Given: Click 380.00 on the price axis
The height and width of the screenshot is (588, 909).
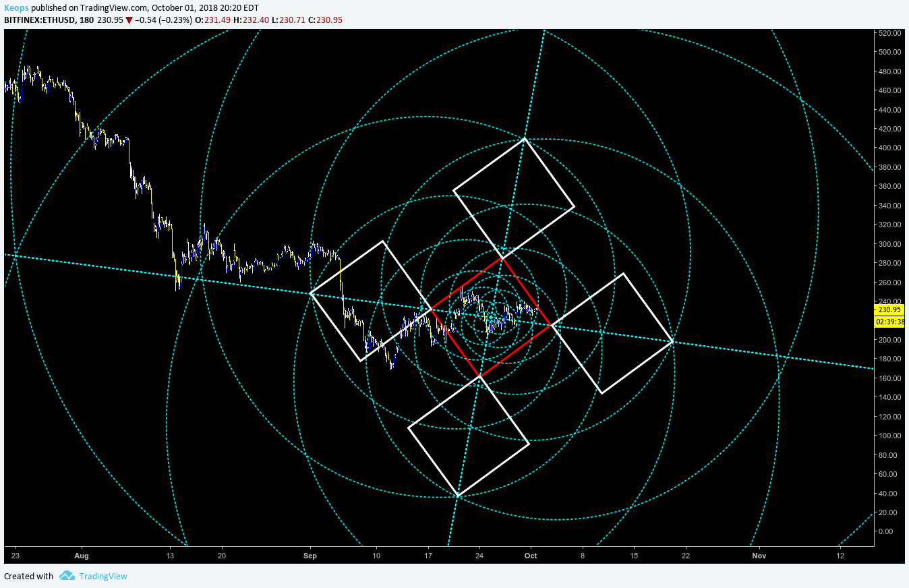Looking at the screenshot, I should click(889, 167).
